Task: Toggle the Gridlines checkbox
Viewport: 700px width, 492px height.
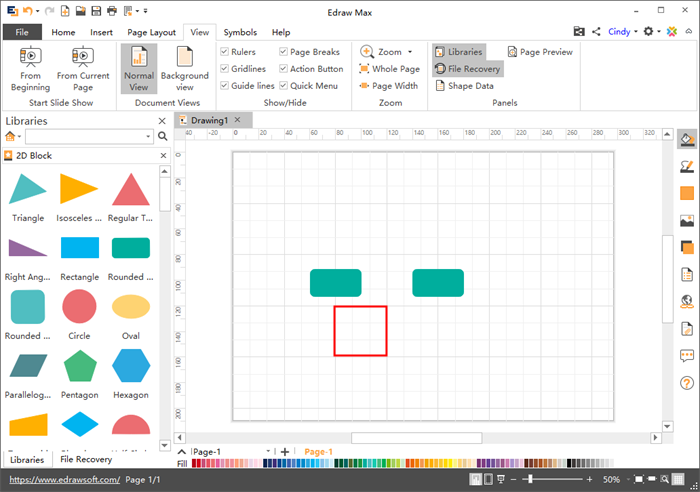Action: [225, 69]
